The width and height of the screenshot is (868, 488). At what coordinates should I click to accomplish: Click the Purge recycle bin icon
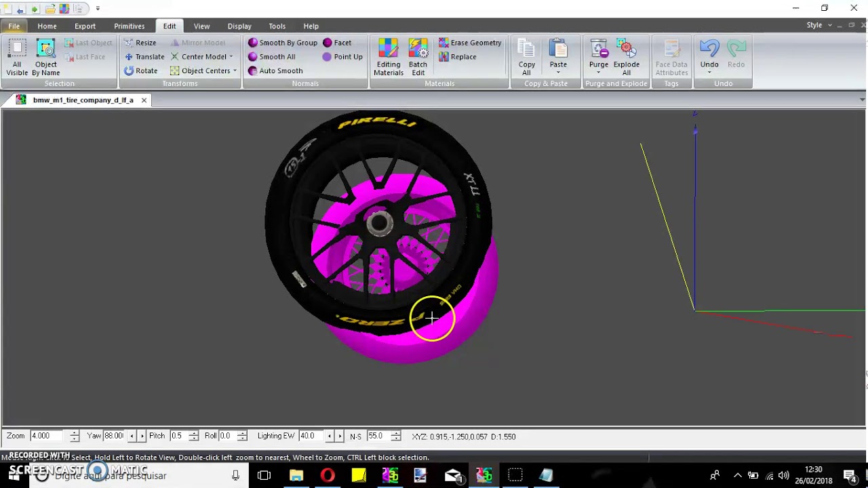pos(599,49)
